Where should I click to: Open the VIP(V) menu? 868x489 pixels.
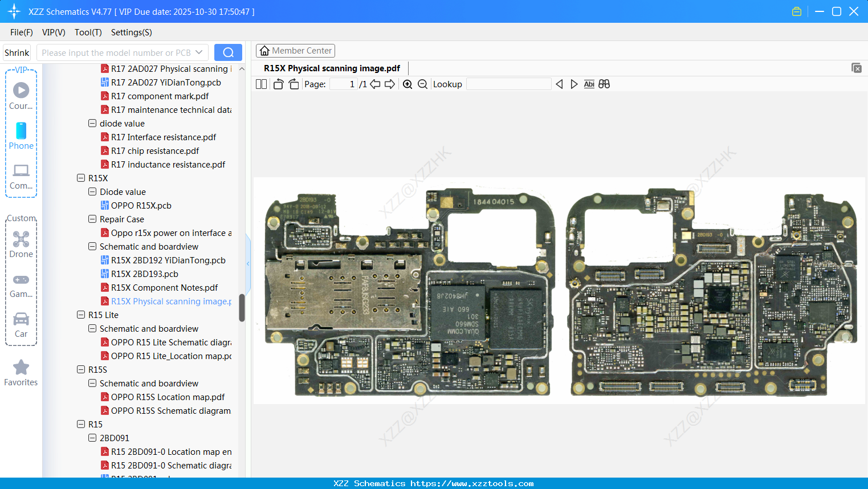click(x=54, y=32)
